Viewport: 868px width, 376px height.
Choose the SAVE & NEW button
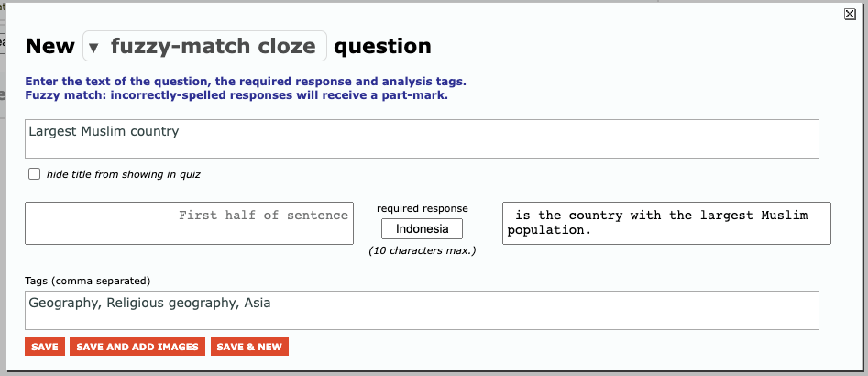[249, 347]
